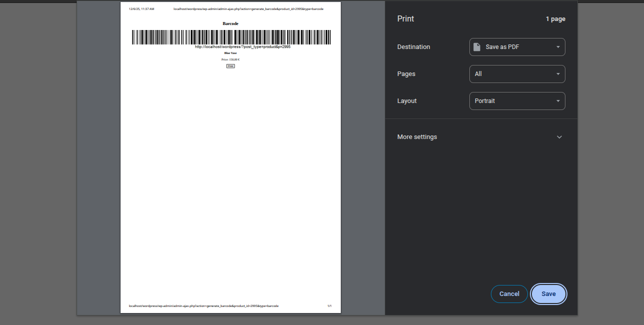The height and width of the screenshot is (325, 644).
Task: Click the Save button
Action: [x=548, y=294]
